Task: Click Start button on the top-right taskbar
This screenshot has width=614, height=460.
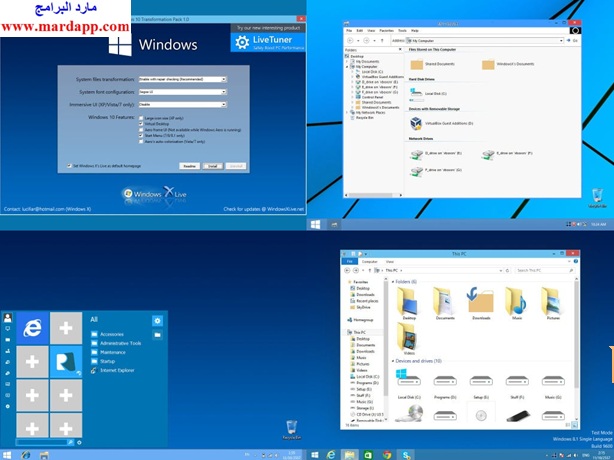Action: (316, 224)
